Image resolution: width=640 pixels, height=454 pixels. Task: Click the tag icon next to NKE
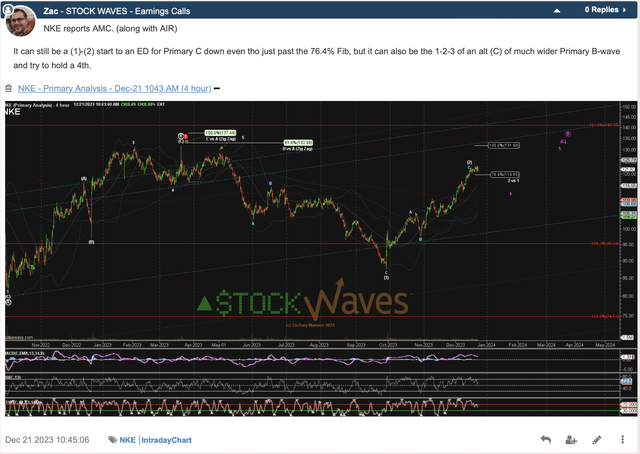point(112,440)
